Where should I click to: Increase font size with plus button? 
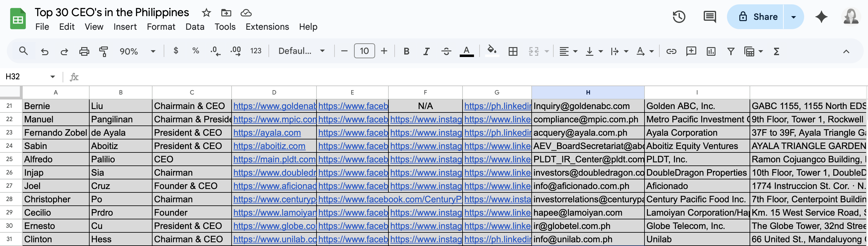point(384,51)
